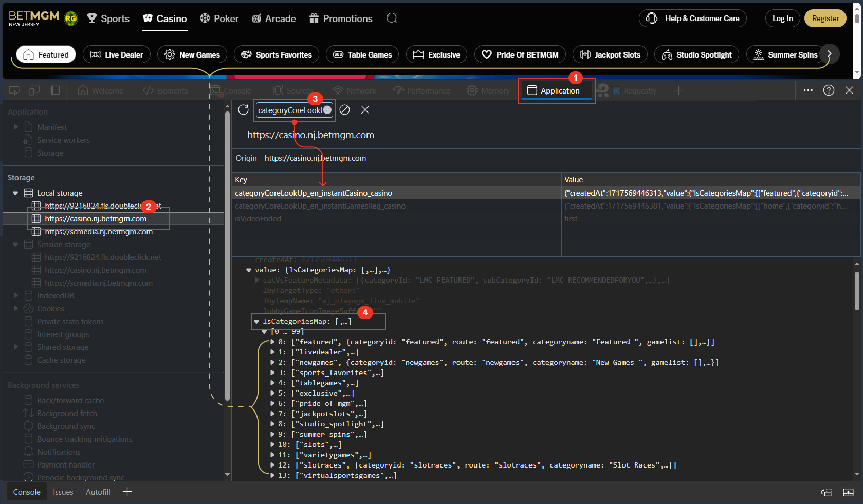Clear the filter text with the small x
This screenshot has height=504, width=863.
pos(327,110)
